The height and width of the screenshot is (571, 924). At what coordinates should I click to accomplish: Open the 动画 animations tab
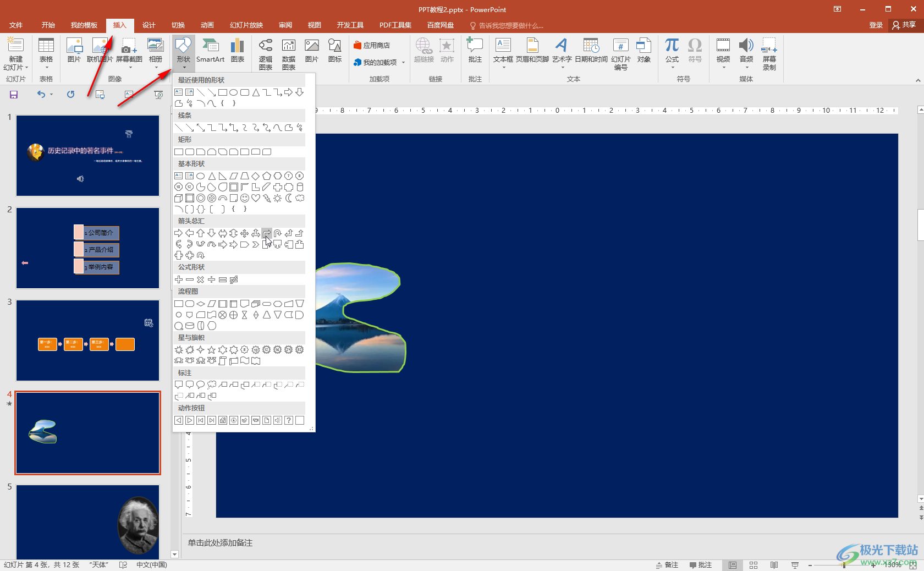pos(207,25)
